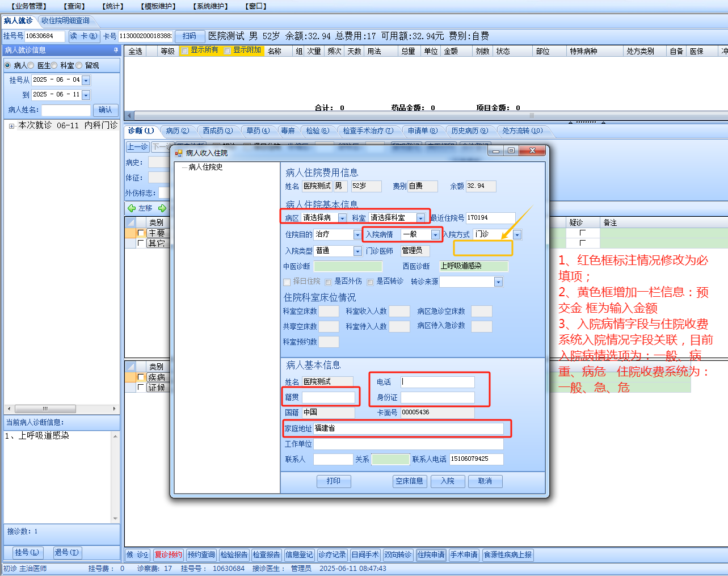
Task: Click the 入院 button in the dialog
Action: pyautogui.click(x=448, y=481)
